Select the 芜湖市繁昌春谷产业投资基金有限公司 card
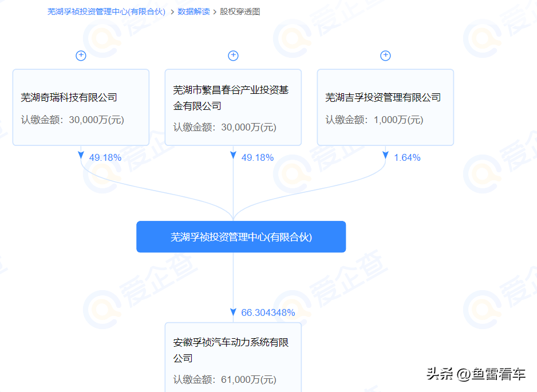 tap(233, 107)
